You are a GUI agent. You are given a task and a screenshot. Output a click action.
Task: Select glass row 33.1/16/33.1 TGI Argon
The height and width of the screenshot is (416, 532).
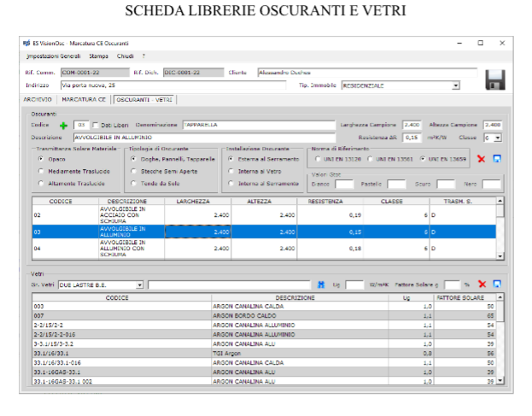[x=264, y=354]
